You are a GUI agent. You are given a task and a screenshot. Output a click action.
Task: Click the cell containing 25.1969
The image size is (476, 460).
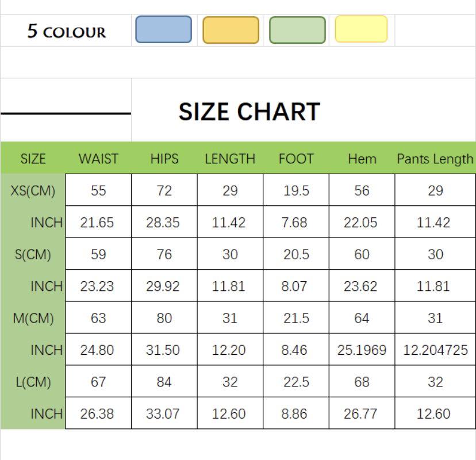point(362,350)
